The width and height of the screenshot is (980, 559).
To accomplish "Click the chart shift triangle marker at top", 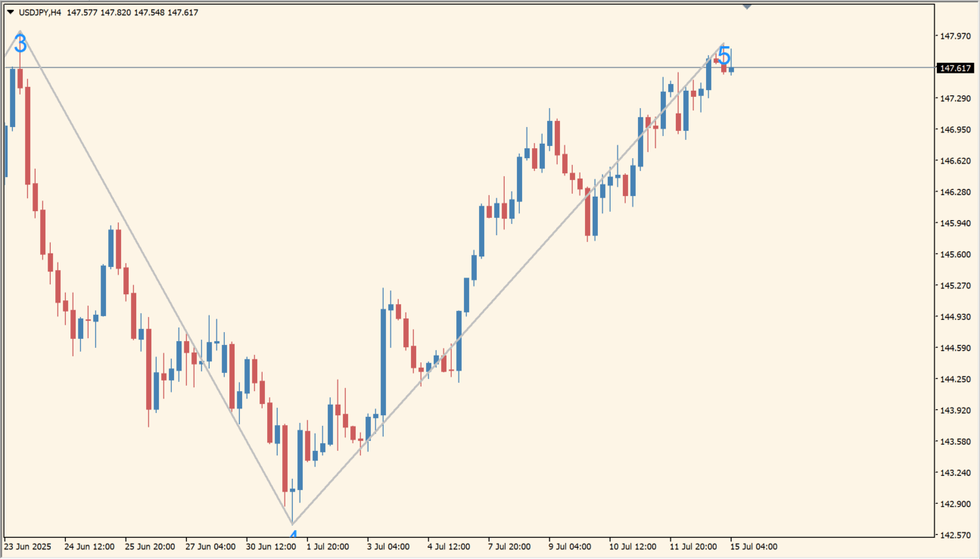I will (x=747, y=6).
